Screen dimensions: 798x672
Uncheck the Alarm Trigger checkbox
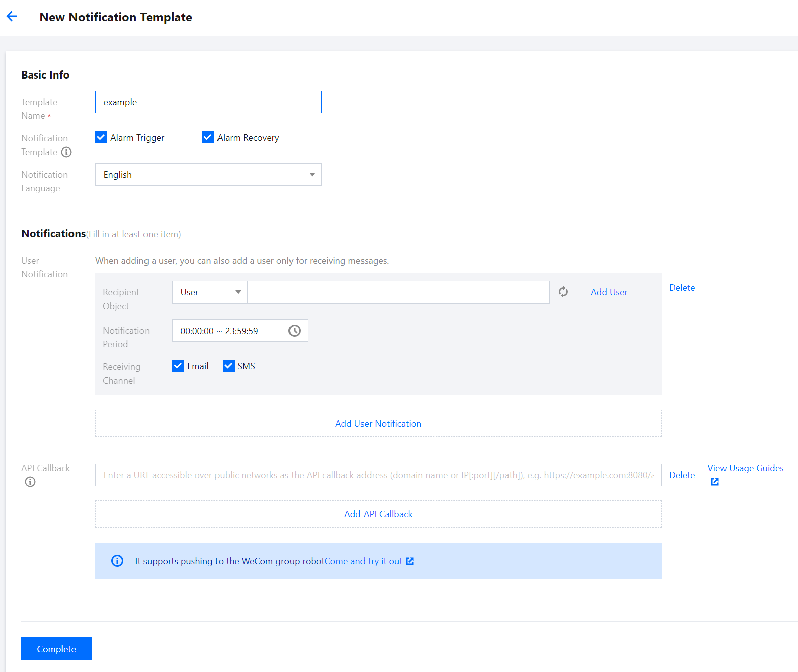click(101, 137)
